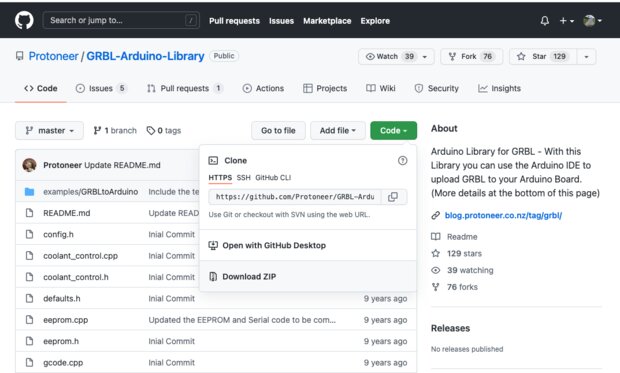Switch to the repository Issues tab
Screen dimensions: 620x373
(x=101, y=88)
